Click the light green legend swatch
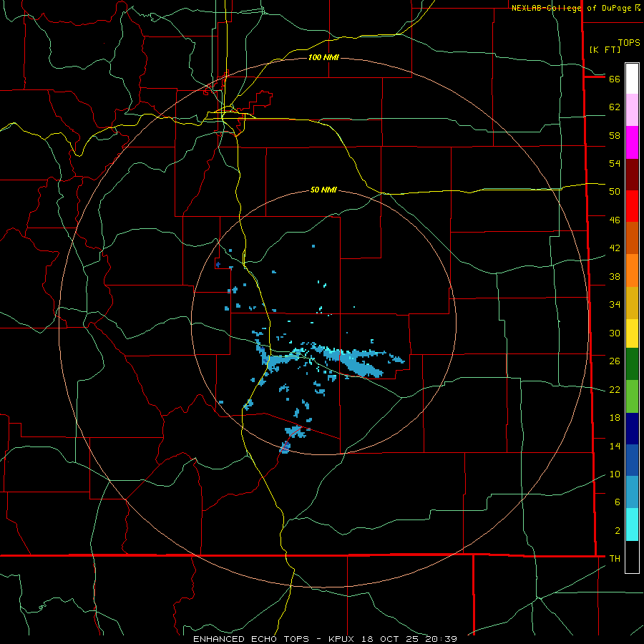The height and width of the screenshot is (644, 644). tap(632, 396)
